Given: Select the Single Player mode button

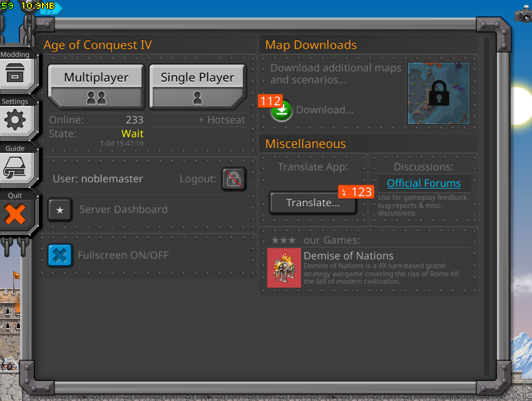Looking at the screenshot, I should tap(197, 86).
